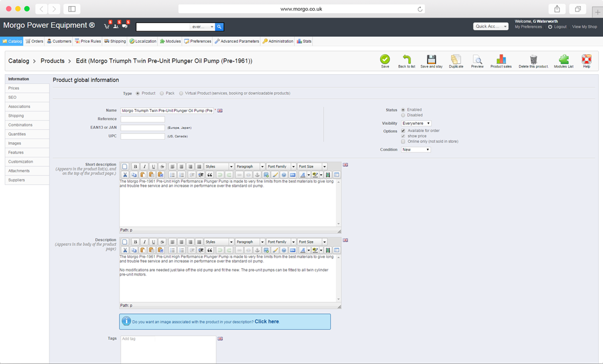Image resolution: width=603 pixels, height=364 pixels.
Task: Toggle Available for order checkbox
Action: (x=403, y=131)
